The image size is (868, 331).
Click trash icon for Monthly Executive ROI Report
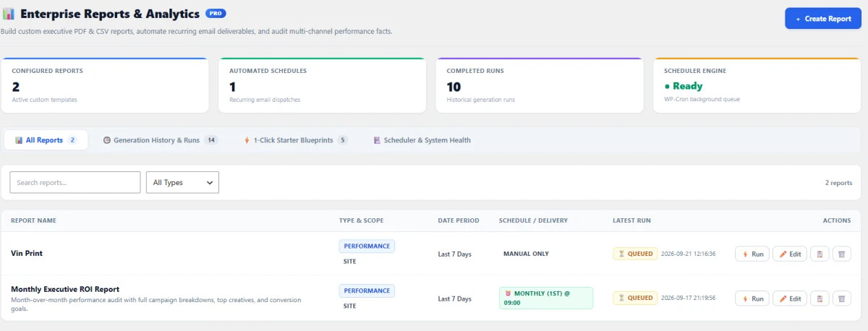click(x=841, y=298)
